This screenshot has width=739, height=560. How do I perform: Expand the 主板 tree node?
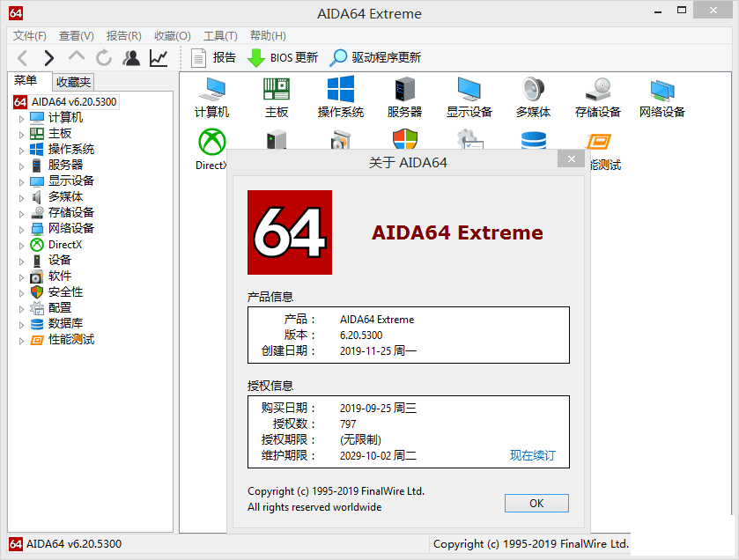point(21,135)
